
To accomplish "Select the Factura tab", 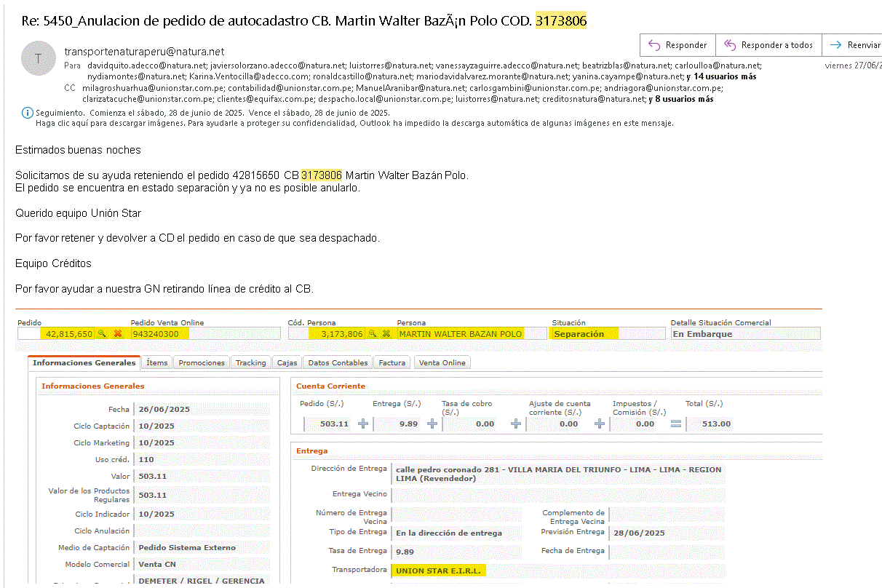I will click(392, 362).
